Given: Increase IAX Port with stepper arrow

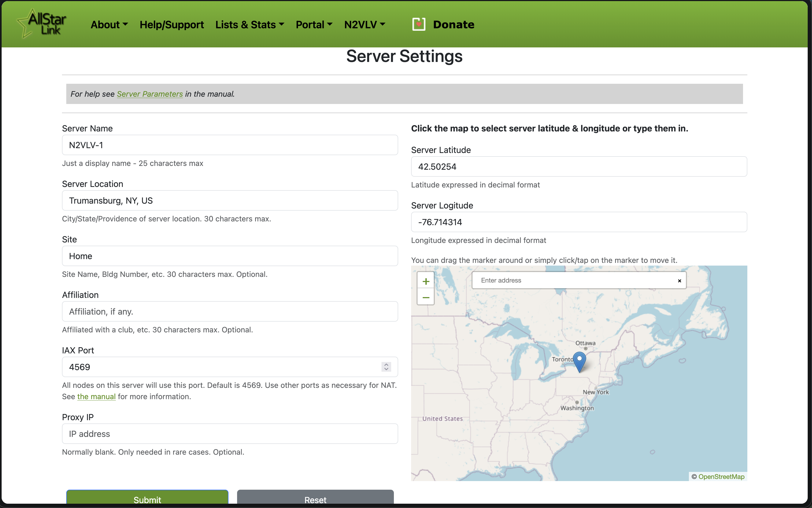Looking at the screenshot, I should (386, 364).
